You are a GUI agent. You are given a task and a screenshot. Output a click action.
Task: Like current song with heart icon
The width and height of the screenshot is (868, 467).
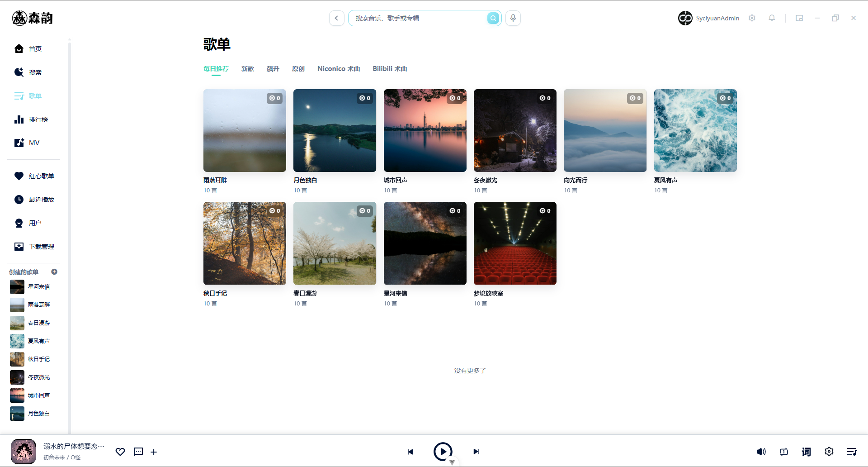click(120, 452)
